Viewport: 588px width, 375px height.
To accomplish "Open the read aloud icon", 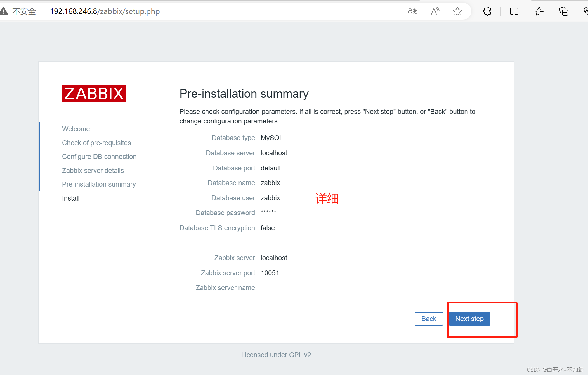I will (435, 11).
